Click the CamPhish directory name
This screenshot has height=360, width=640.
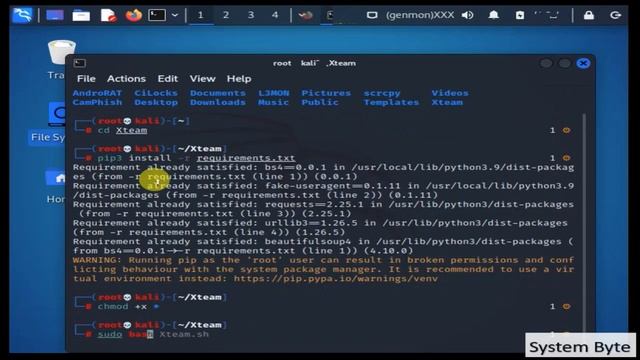(97, 102)
